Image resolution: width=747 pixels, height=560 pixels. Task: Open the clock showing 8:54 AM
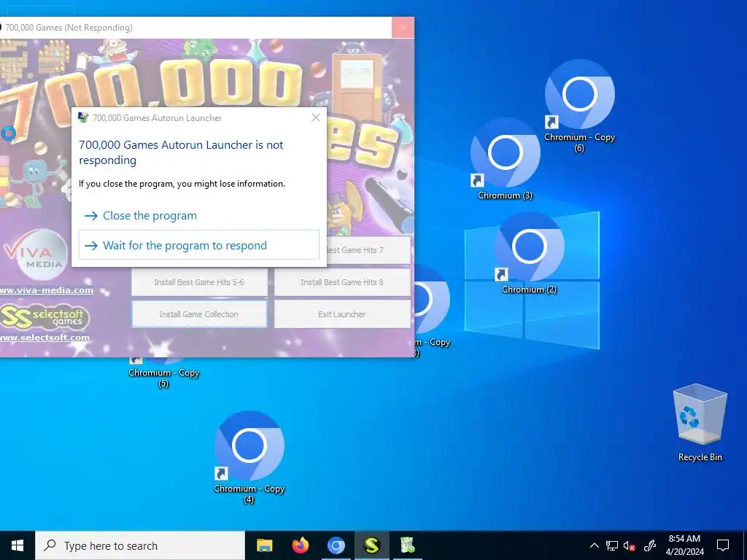point(684,545)
